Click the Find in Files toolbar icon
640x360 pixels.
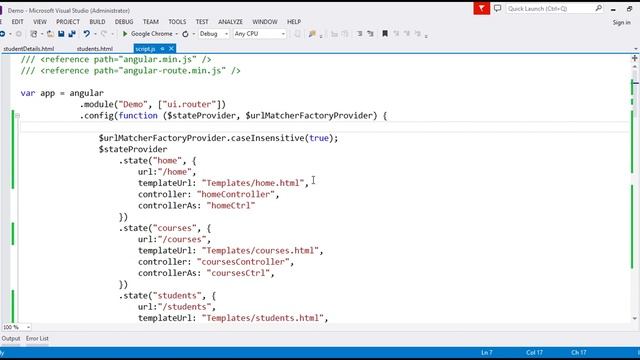[312, 34]
